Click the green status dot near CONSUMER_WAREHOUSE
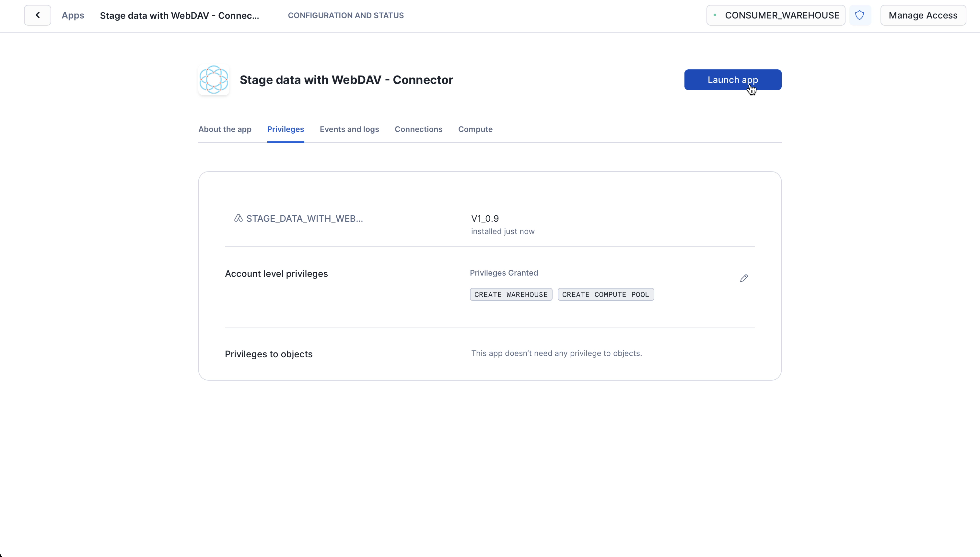This screenshot has width=980, height=557. point(716,15)
